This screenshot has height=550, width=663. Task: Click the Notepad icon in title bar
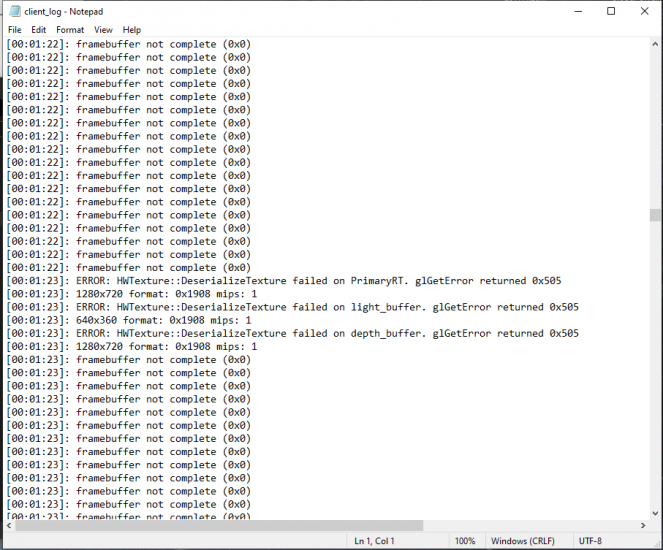[15, 11]
